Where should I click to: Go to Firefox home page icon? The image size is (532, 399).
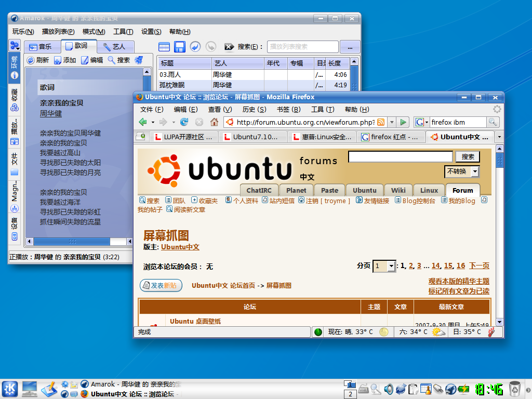pos(214,122)
